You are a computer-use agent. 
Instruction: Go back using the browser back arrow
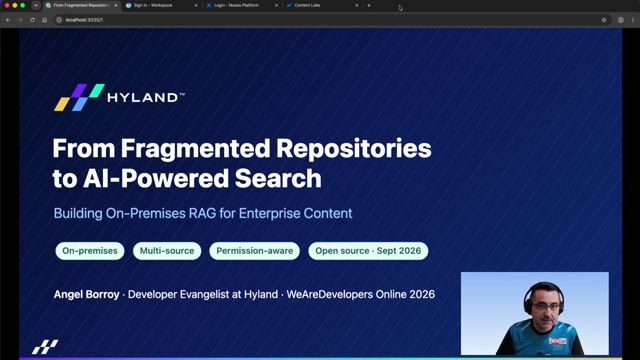point(8,20)
